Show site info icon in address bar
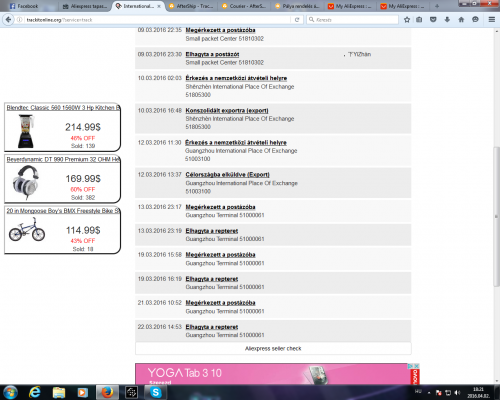The image size is (500, 400). click(x=20, y=20)
